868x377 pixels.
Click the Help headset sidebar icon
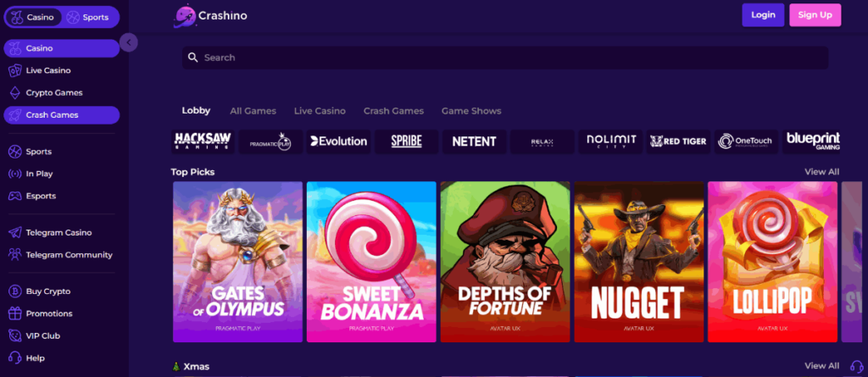tap(15, 358)
